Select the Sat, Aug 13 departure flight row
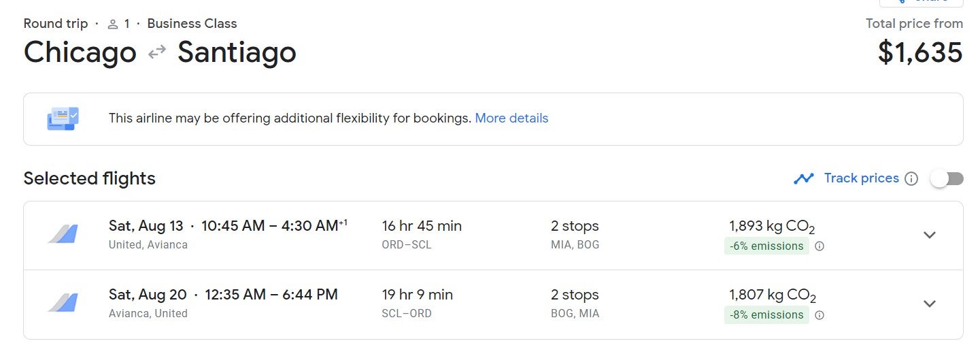Screen dimensions: 980x356 493,236
